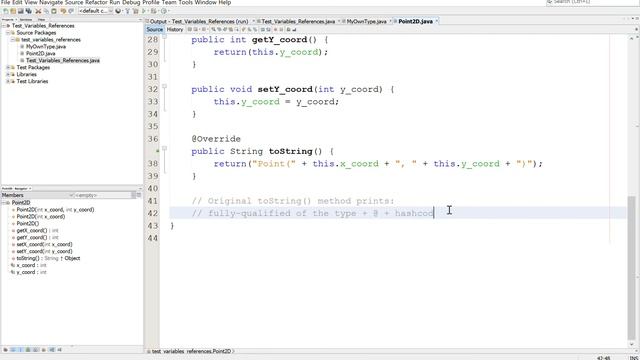Open the Members view dropdown in Navigator

click(x=37, y=195)
